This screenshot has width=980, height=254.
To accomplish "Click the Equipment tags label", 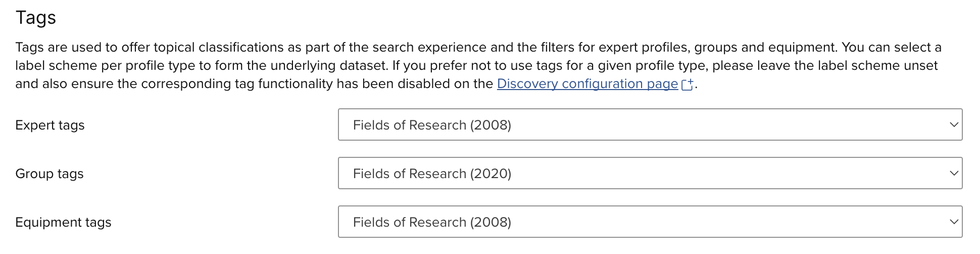I will click(63, 223).
